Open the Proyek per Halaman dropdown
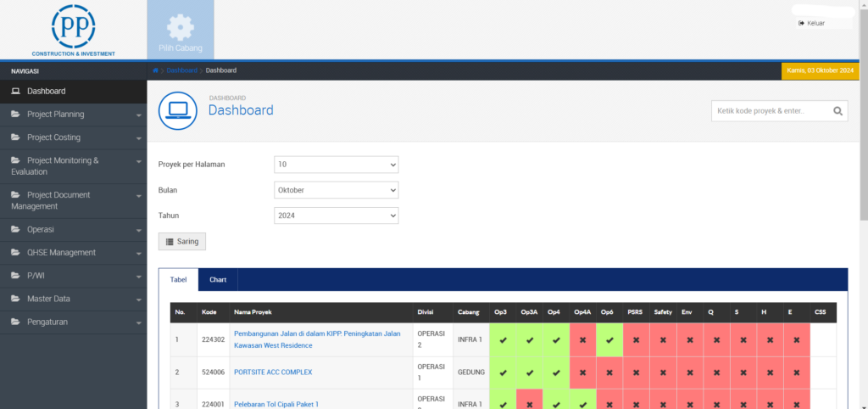 pos(337,165)
